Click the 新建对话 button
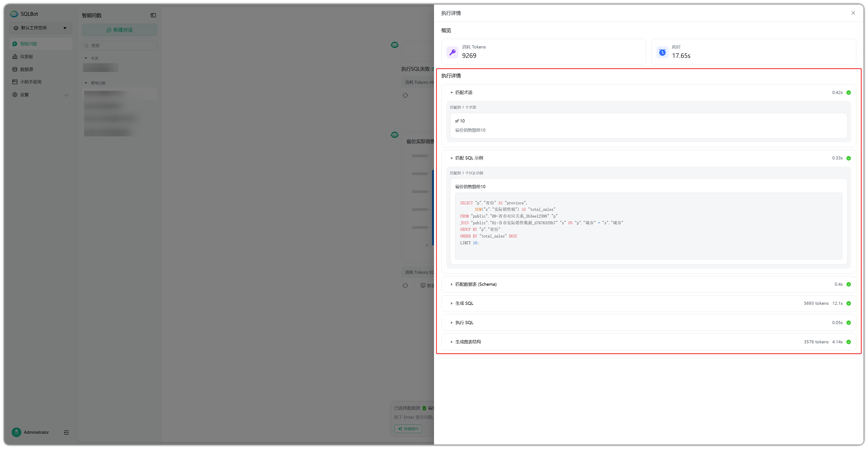Viewport: 868px width, 449px height. 119,30
